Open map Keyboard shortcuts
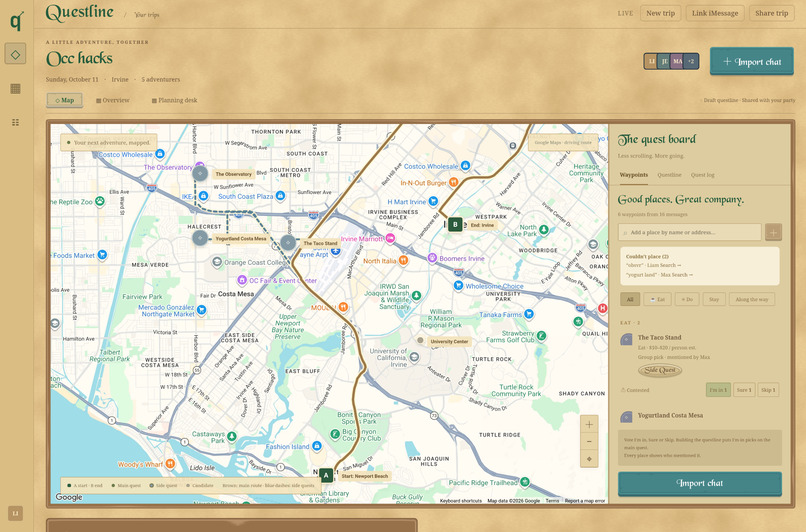Image resolution: width=806 pixels, height=532 pixels. (x=461, y=501)
